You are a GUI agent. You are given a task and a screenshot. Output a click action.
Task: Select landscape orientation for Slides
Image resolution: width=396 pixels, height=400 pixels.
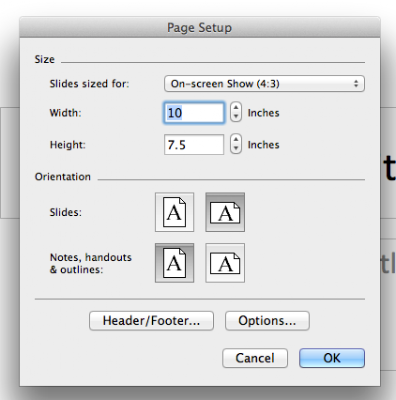(x=225, y=212)
